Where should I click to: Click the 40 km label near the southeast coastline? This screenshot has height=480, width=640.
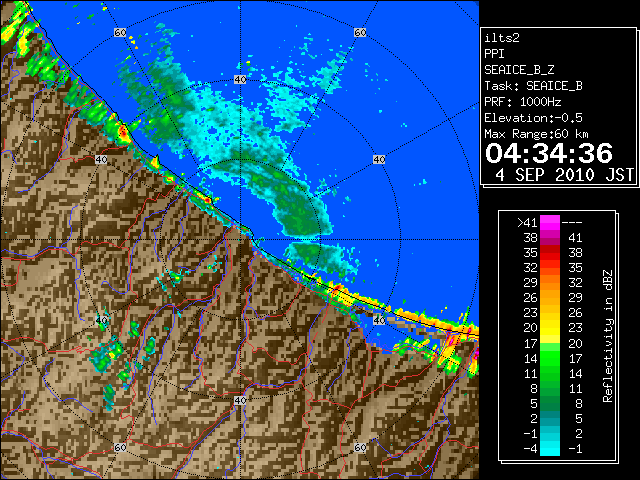(x=379, y=320)
